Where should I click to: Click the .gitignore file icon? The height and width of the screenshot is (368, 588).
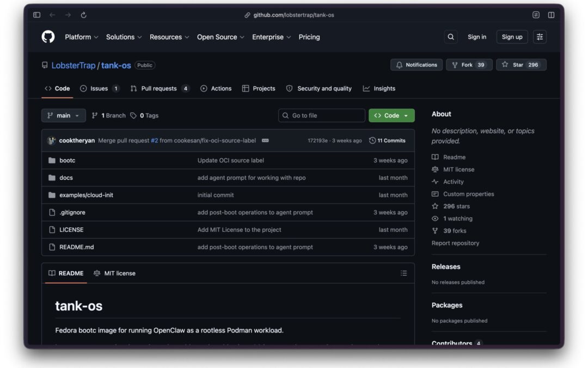tap(52, 213)
